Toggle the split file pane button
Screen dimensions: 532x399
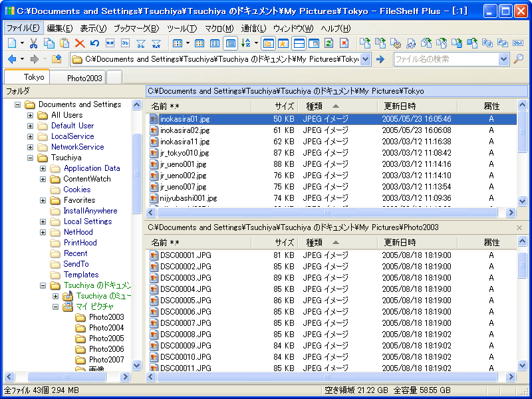(x=299, y=43)
